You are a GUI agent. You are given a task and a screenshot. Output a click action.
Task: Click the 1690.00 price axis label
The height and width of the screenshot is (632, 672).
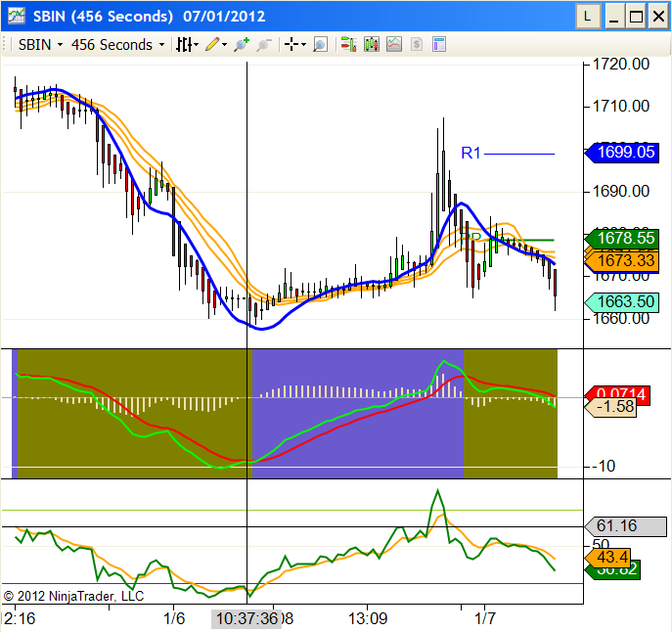(x=620, y=191)
